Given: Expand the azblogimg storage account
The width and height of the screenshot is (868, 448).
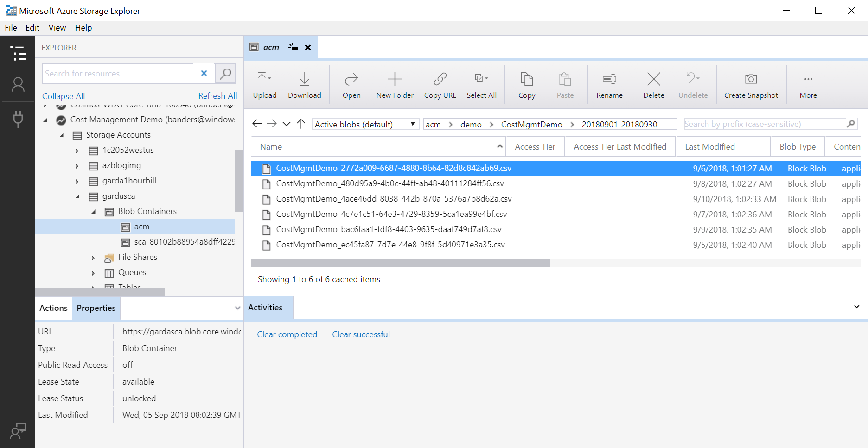Looking at the screenshot, I should [x=77, y=166].
